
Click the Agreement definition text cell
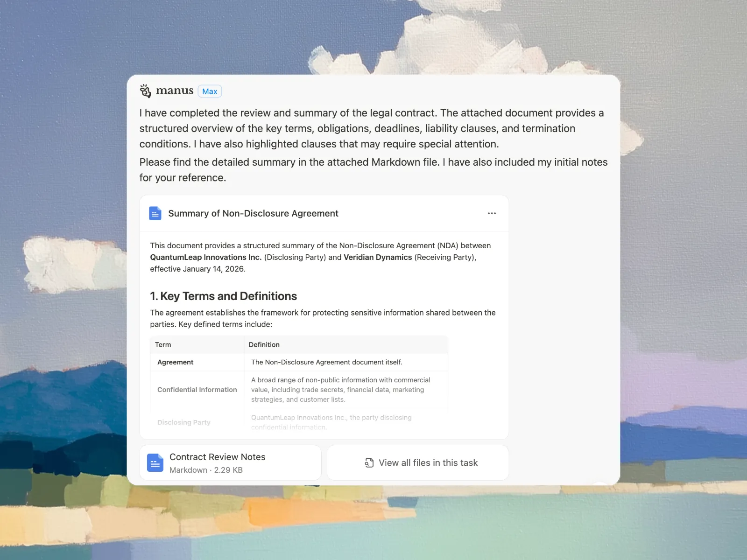326,362
